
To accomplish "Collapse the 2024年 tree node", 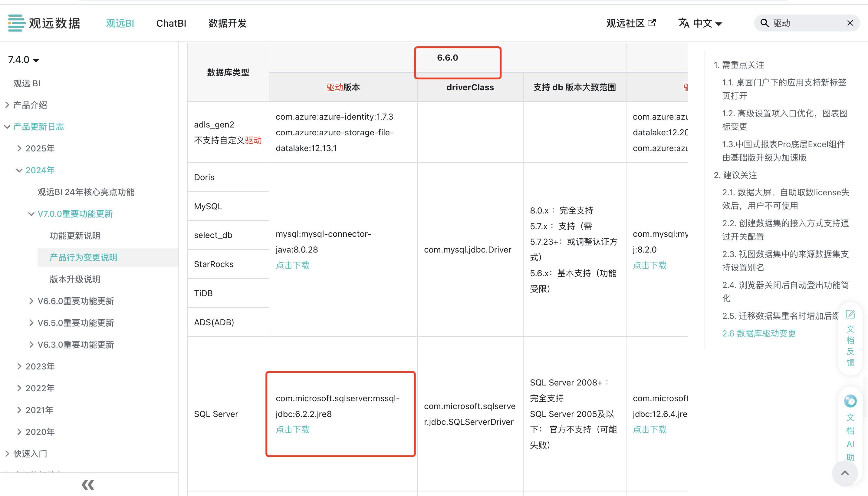I will tap(19, 170).
